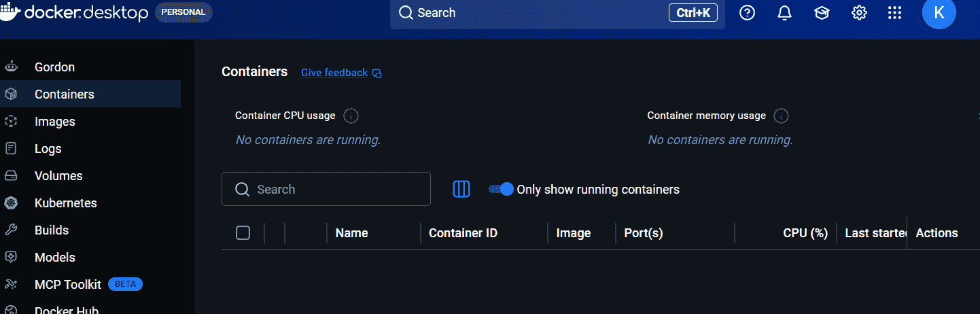The image size is (980, 314).
Task: Sort by the Container ID column header
Action: point(463,233)
